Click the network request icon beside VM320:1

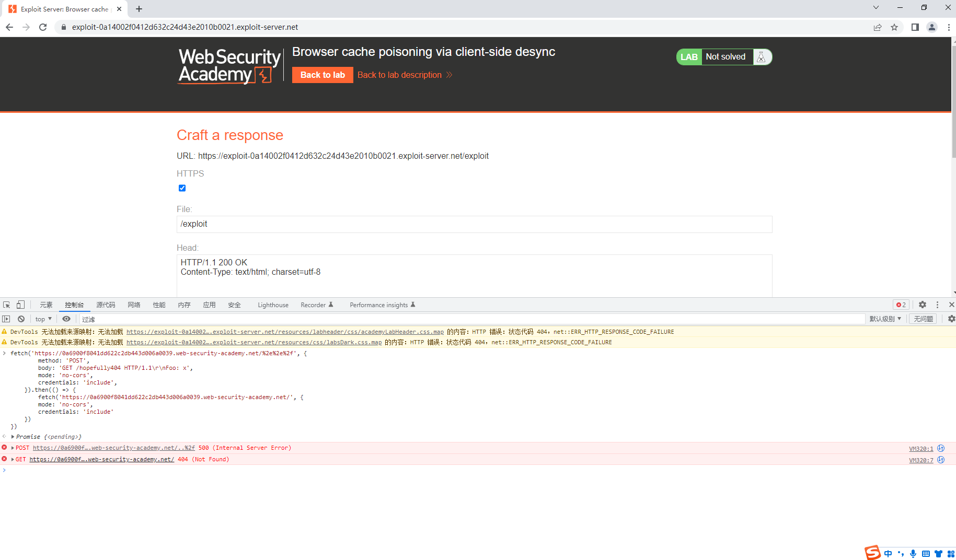(x=941, y=448)
